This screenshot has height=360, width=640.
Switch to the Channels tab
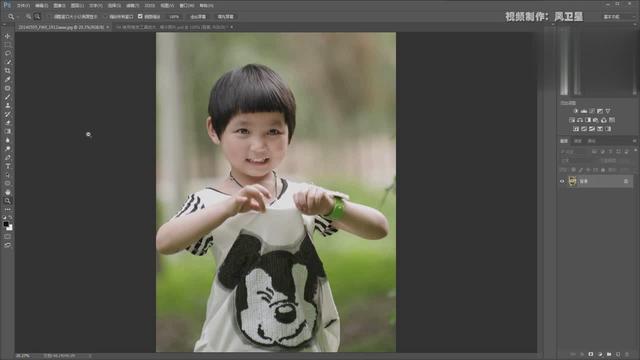[578, 141]
